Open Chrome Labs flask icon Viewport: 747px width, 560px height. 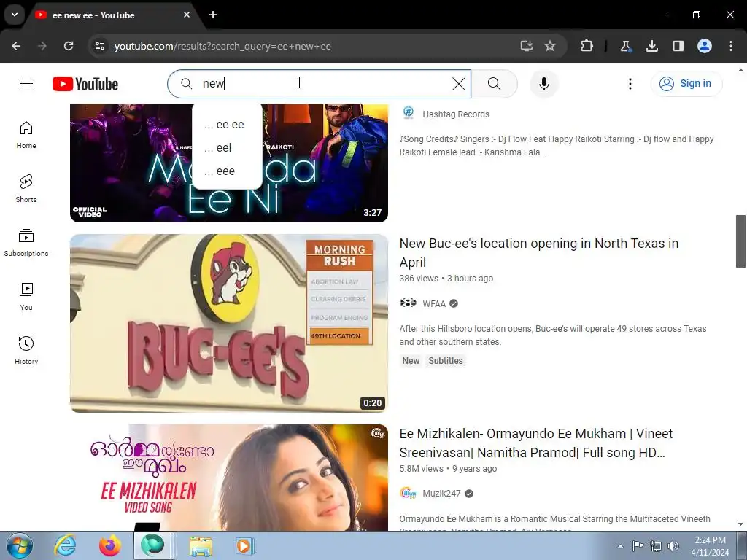pos(625,46)
